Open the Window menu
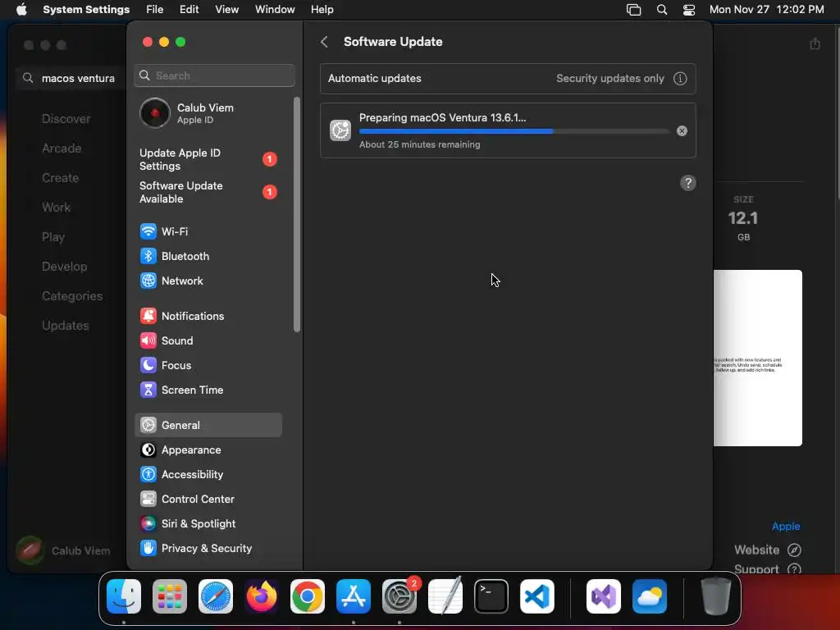840x630 pixels. [275, 10]
